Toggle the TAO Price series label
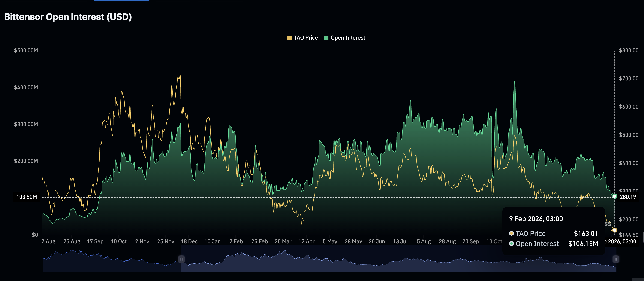Viewport: 644px width, 281px height. point(306,38)
